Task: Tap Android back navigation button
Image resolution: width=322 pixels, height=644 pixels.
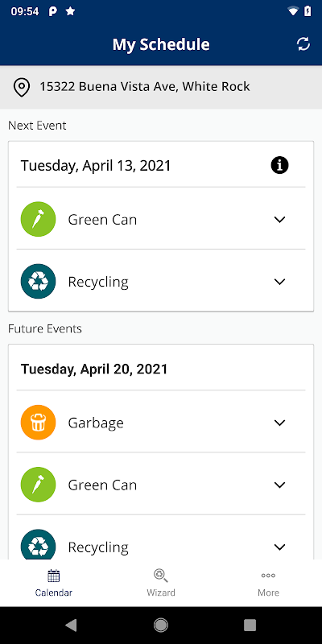Action: 71,625
